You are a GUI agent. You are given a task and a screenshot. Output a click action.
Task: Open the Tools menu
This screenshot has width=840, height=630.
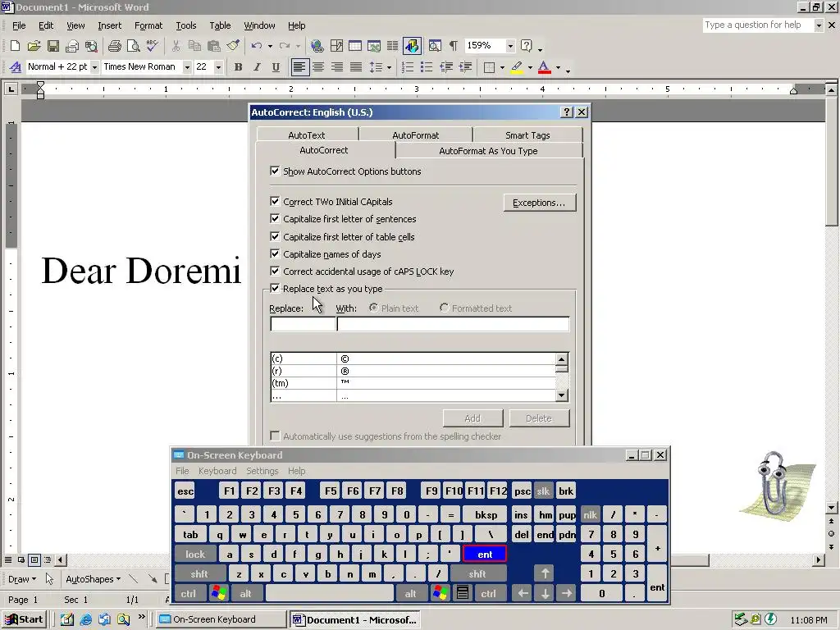pyautogui.click(x=186, y=25)
